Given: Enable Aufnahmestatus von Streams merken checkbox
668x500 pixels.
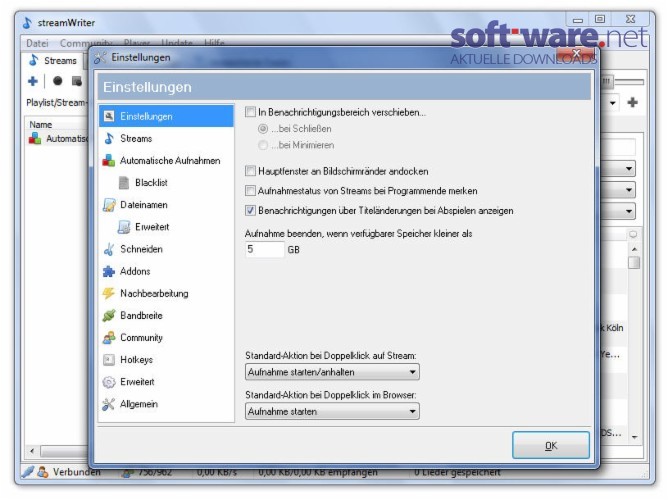Looking at the screenshot, I should 250,191.
